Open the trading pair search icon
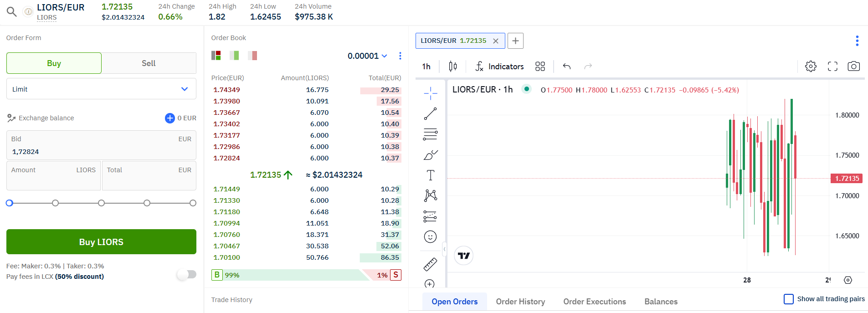The image size is (868, 313). click(12, 12)
